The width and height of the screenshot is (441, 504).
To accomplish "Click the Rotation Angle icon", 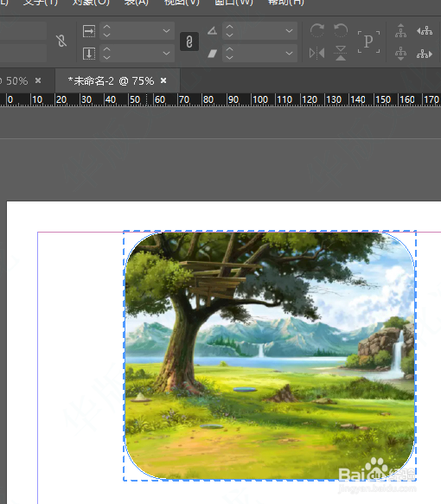I will (x=212, y=31).
